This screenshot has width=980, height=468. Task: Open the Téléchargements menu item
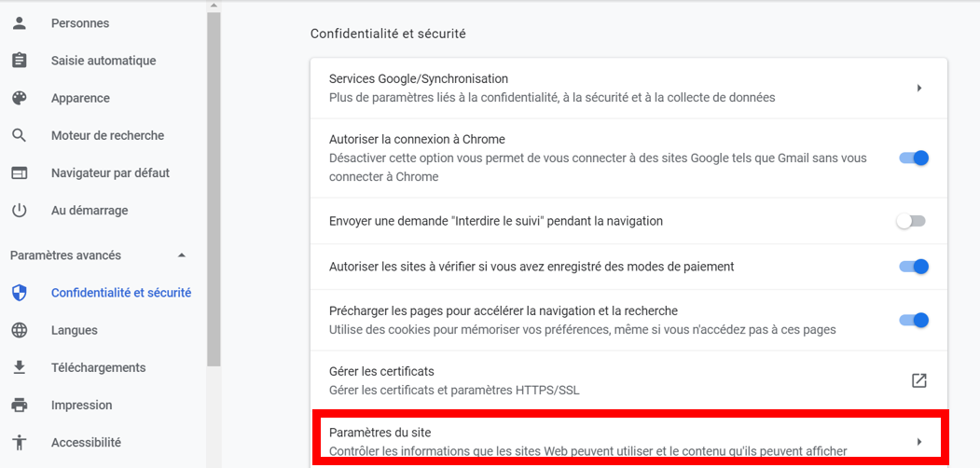click(98, 367)
